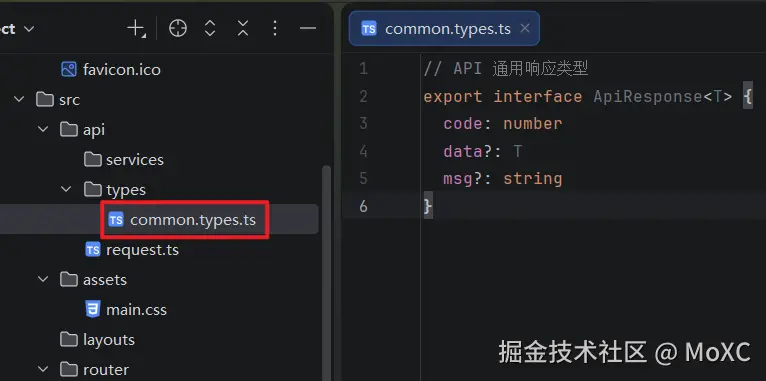Collapse the assets folder
766x381 pixels.
(43, 279)
